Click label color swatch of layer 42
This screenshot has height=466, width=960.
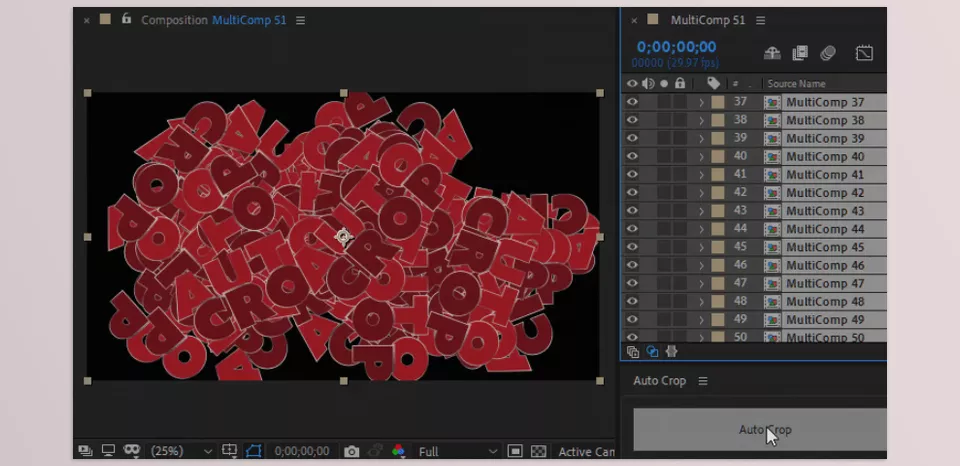[x=718, y=193]
